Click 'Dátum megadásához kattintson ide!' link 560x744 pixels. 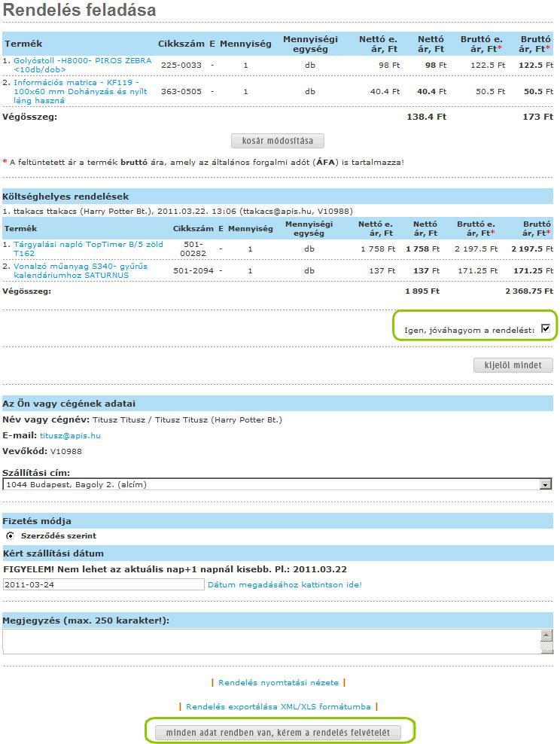tap(285, 584)
